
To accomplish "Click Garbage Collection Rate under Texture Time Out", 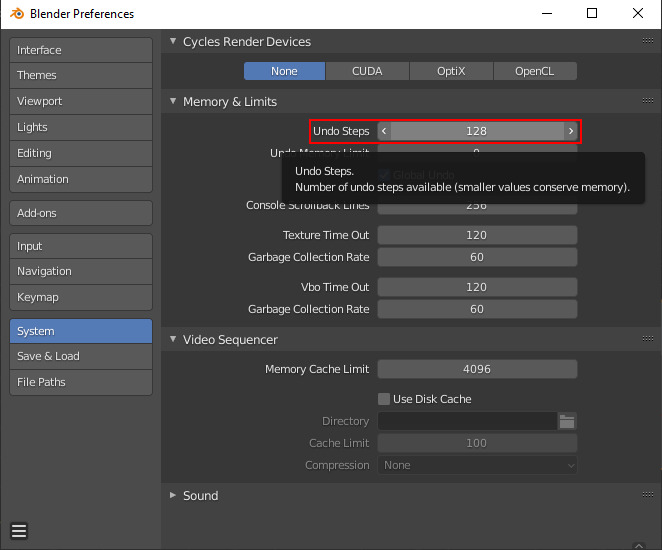I will 477,257.
